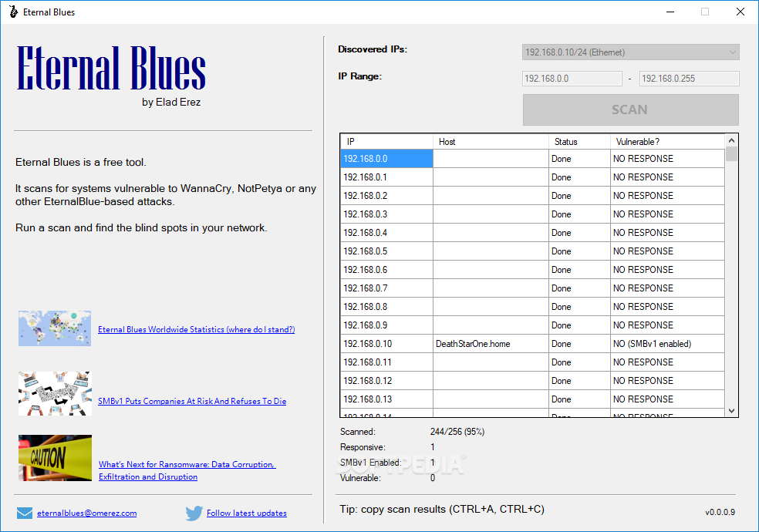Open the world map statistics thumbnail
Viewport: 759px width, 532px height.
click(x=55, y=328)
